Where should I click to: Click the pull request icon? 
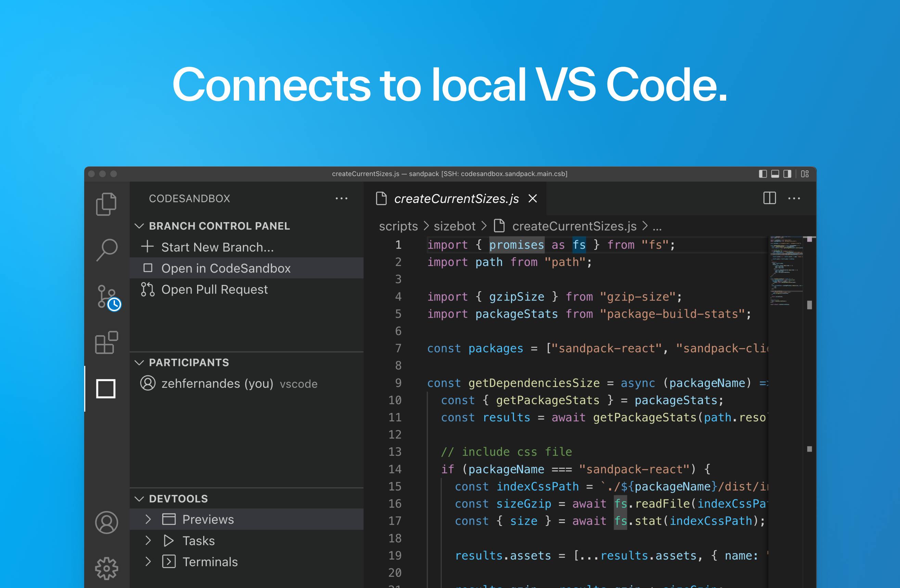(x=147, y=289)
